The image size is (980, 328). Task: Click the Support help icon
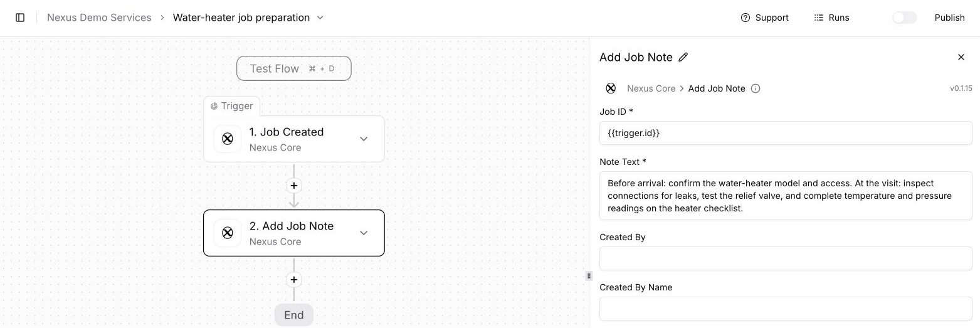click(746, 18)
